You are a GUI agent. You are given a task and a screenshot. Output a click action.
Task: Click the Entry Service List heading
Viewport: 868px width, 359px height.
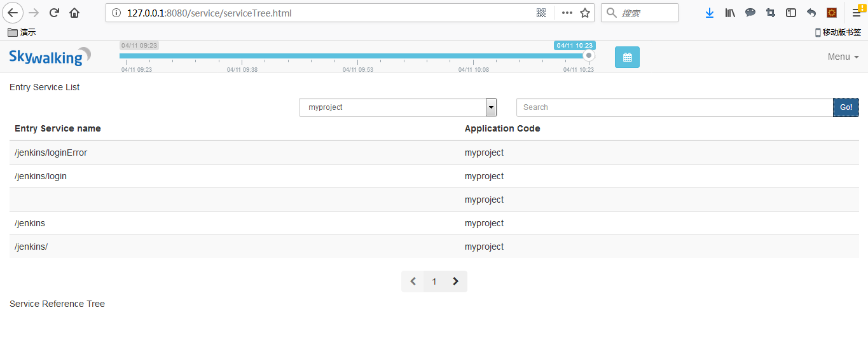point(45,87)
